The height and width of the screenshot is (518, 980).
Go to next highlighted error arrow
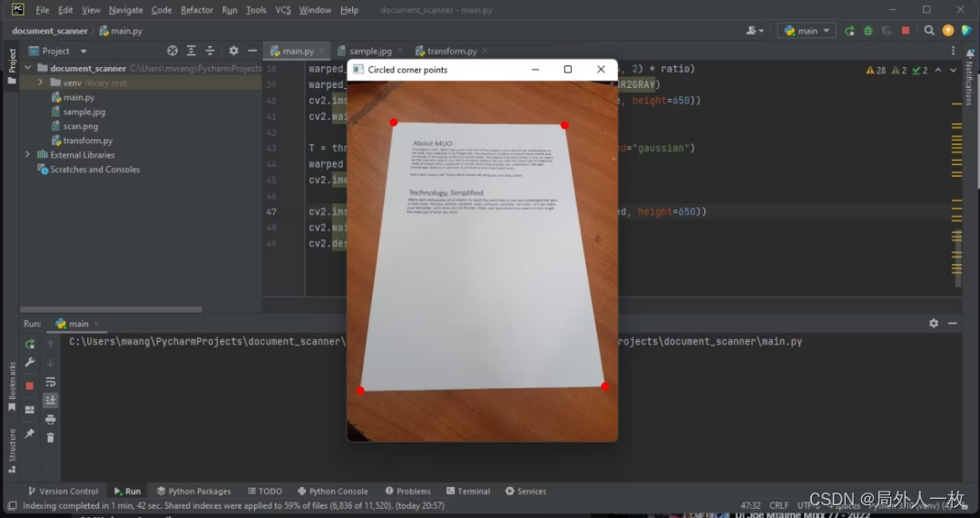[953, 70]
